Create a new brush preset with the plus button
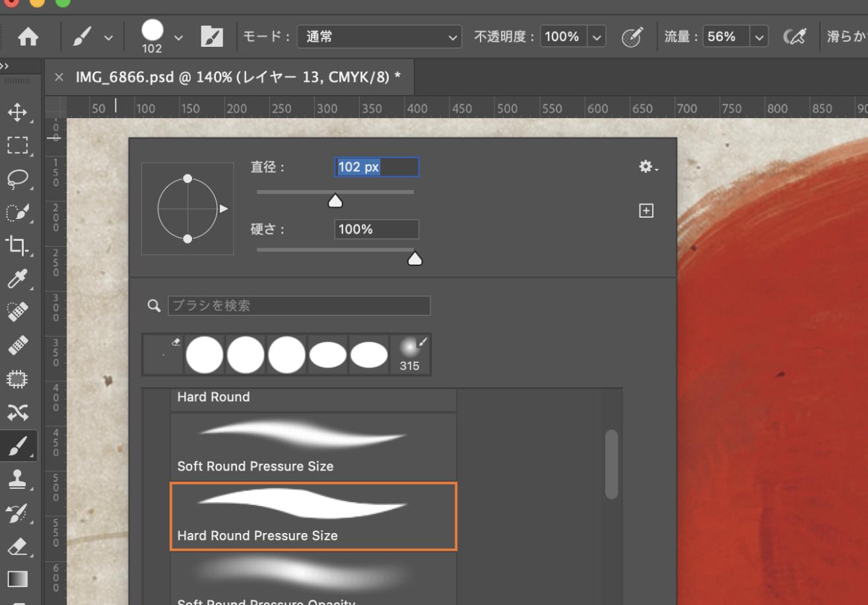The height and width of the screenshot is (605, 868). (646, 210)
